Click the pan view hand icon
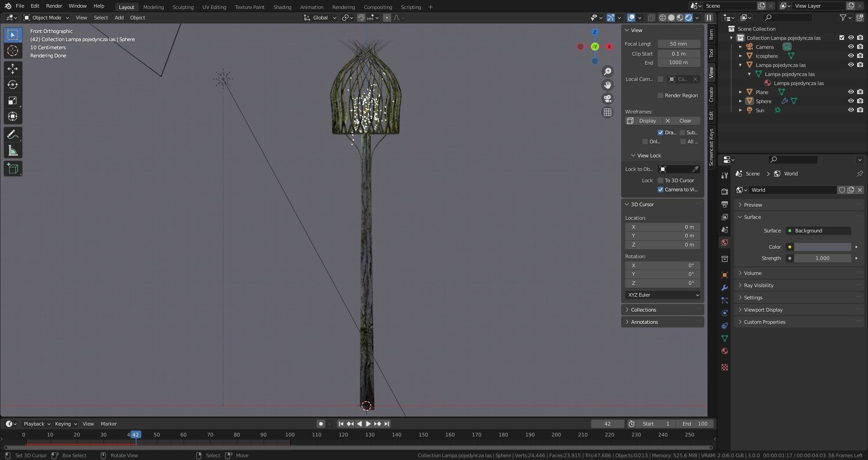Viewport: 868px width, 460px height. click(x=608, y=85)
